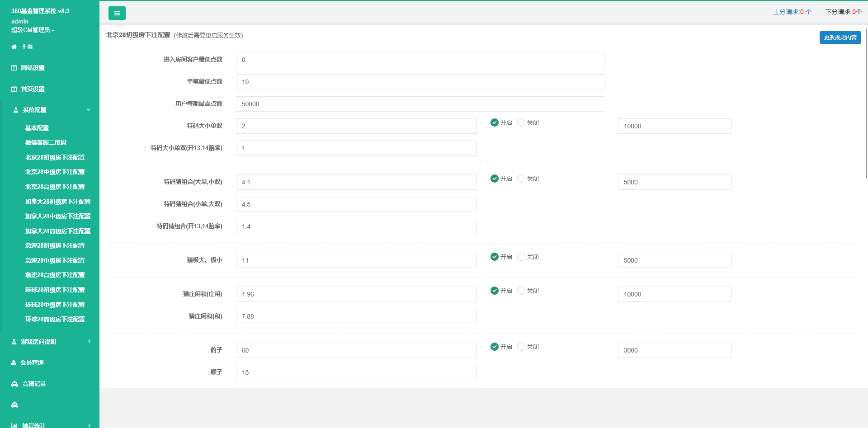This screenshot has height=428, width=868.
Task: Expand the 游戏房间说明 submenu arrow
Action: point(90,341)
